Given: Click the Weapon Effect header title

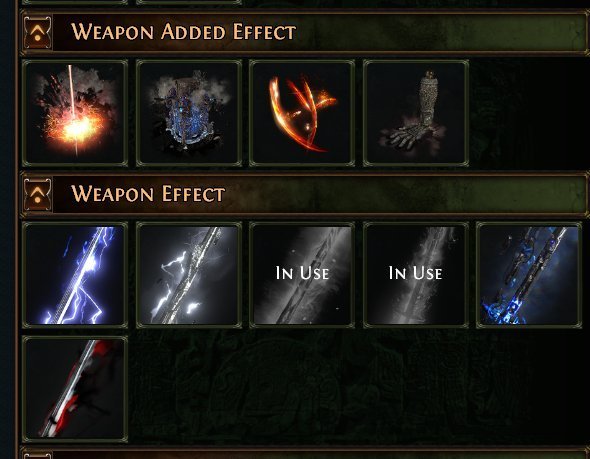Looking at the screenshot, I should 148,194.
